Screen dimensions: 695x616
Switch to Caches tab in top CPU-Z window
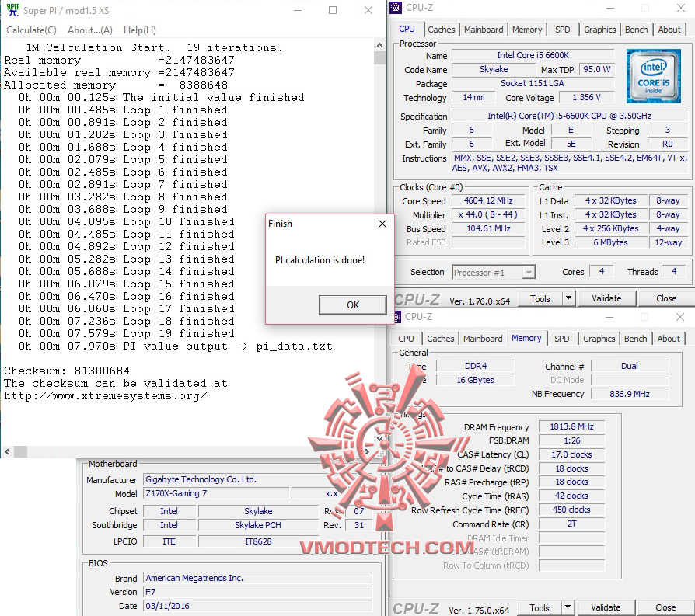coord(441,30)
